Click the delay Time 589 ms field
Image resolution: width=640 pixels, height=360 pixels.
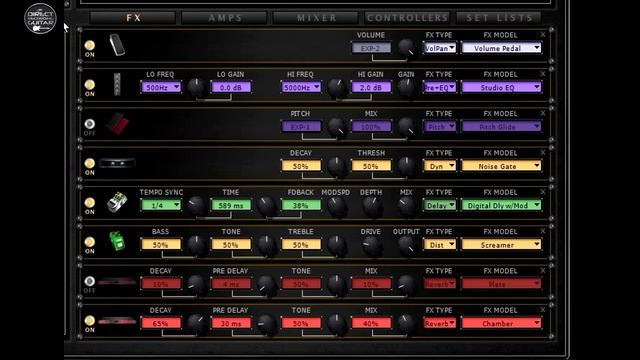click(231, 205)
